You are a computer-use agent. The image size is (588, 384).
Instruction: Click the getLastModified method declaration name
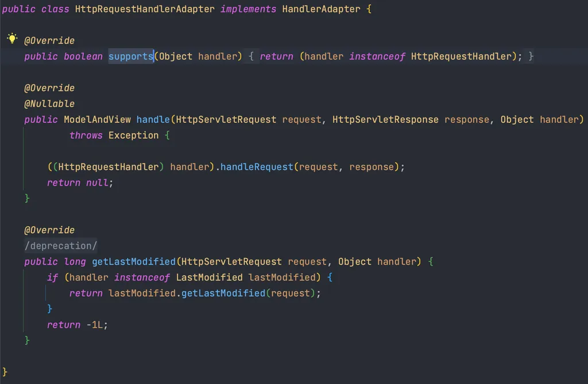click(134, 262)
